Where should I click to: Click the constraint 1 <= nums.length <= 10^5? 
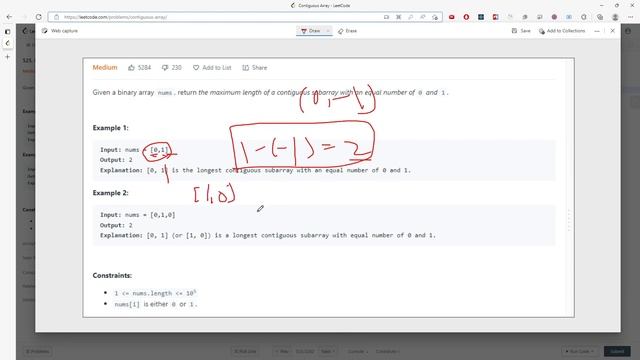tap(156, 293)
